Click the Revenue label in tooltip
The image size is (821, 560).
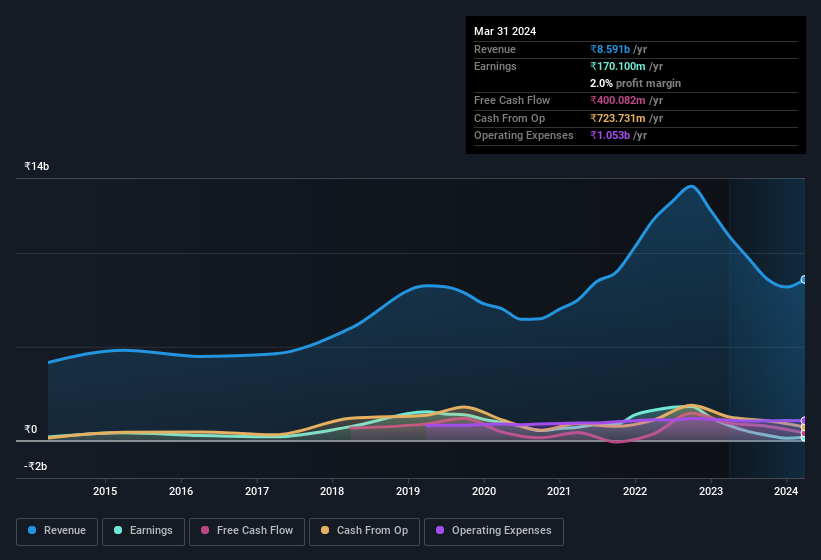coord(495,49)
